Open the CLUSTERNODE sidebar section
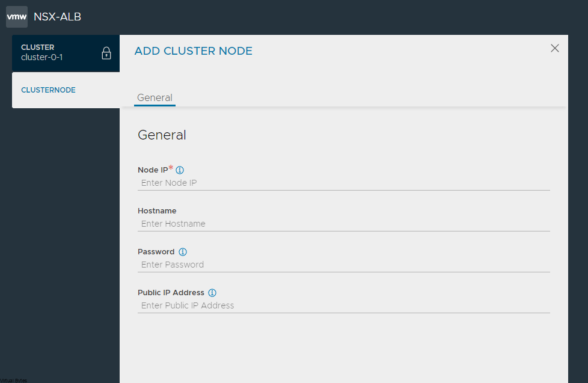Image resolution: width=588 pixels, height=383 pixels. 66,90
